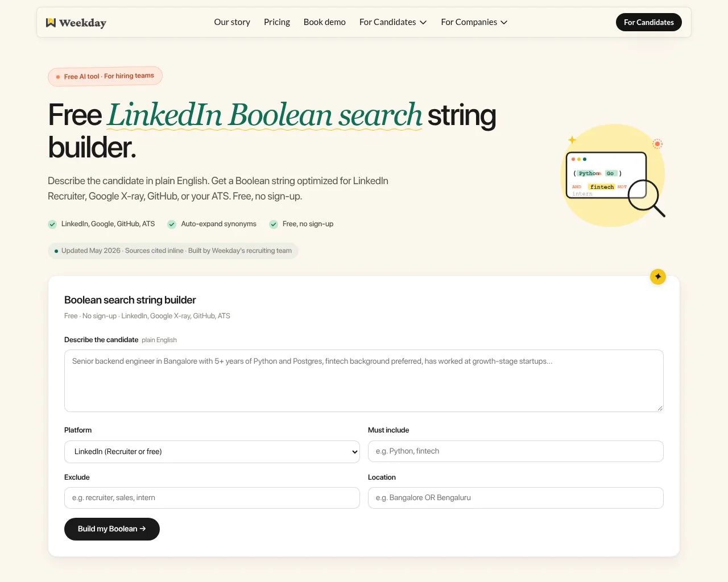728x582 pixels.
Task: Click the Free, no sign-up check icon
Action: pyautogui.click(x=274, y=224)
